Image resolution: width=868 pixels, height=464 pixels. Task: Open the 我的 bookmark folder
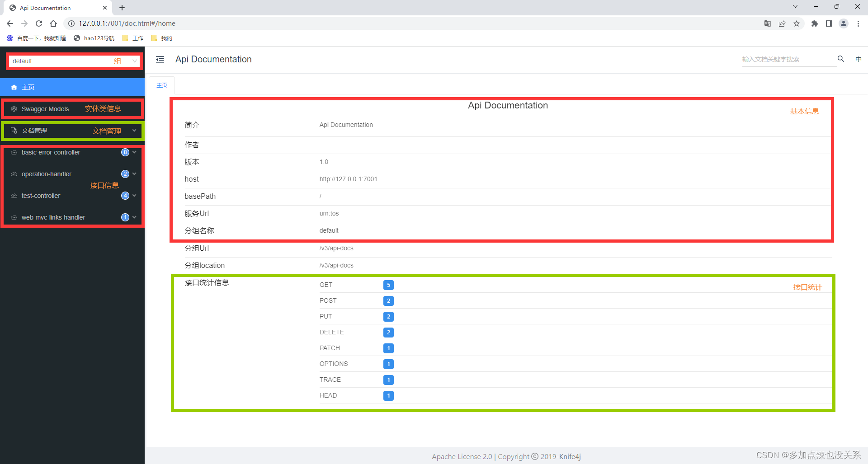click(x=162, y=38)
